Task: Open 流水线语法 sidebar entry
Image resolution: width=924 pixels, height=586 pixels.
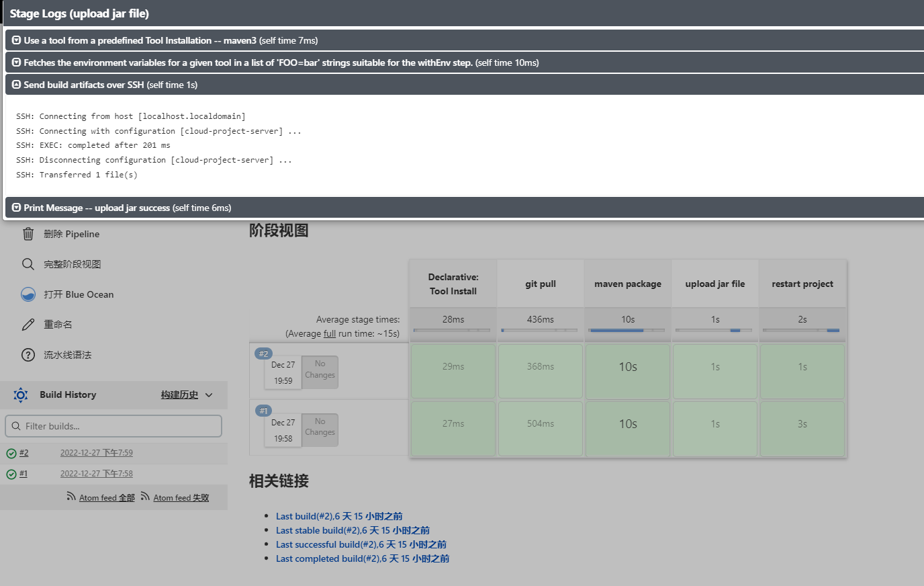Action: click(67, 355)
